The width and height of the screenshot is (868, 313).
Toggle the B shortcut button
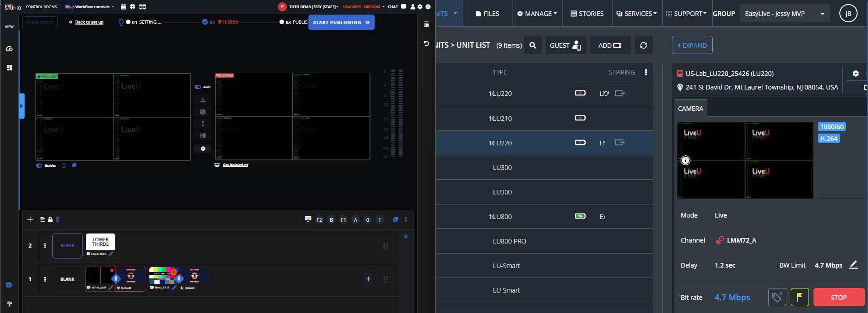coord(331,220)
